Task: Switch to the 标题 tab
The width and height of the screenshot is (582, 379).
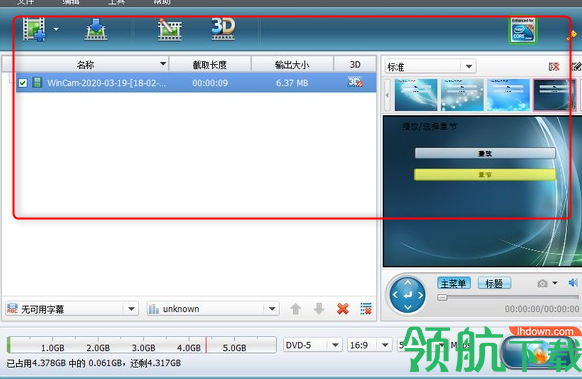Action: coord(494,283)
